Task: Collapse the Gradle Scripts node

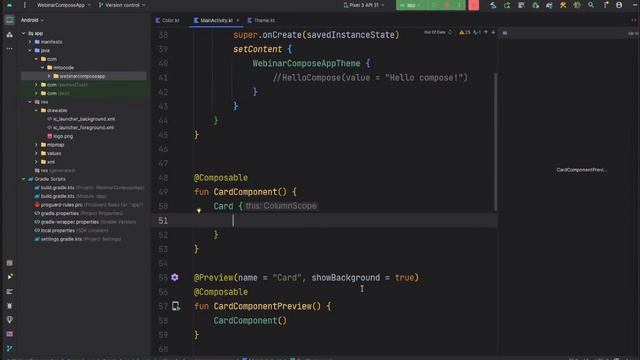Action: 24,179
